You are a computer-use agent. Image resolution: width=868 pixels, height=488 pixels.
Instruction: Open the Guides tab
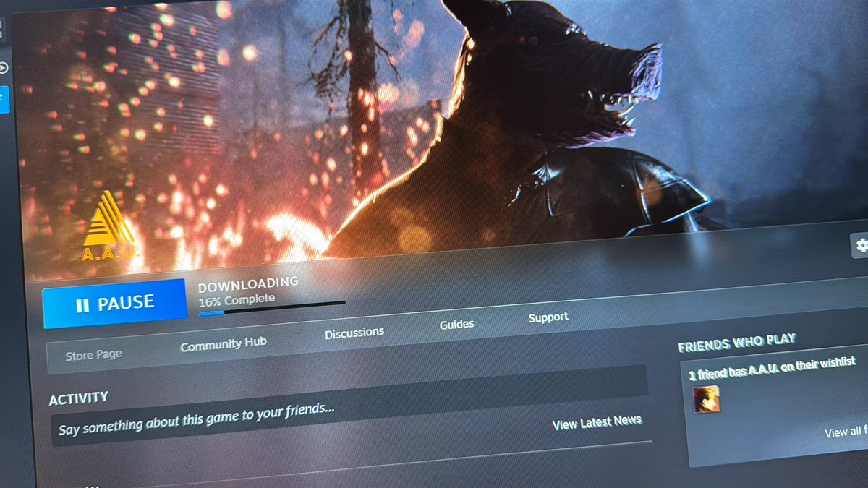457,325
